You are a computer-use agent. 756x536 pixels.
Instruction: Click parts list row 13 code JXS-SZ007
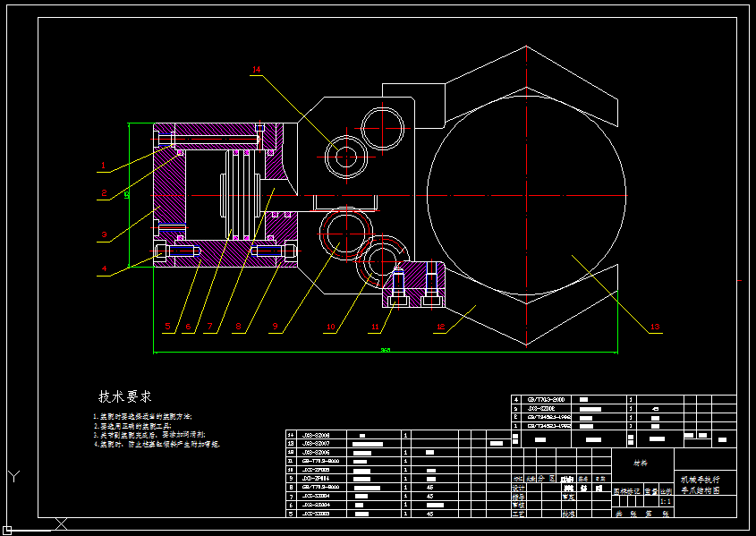point(316,444)
